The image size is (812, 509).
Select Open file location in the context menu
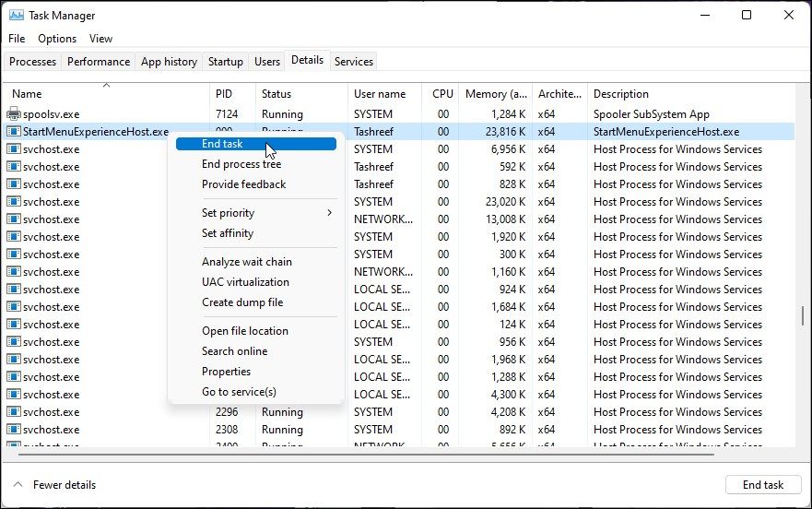(x=245, y=331)
